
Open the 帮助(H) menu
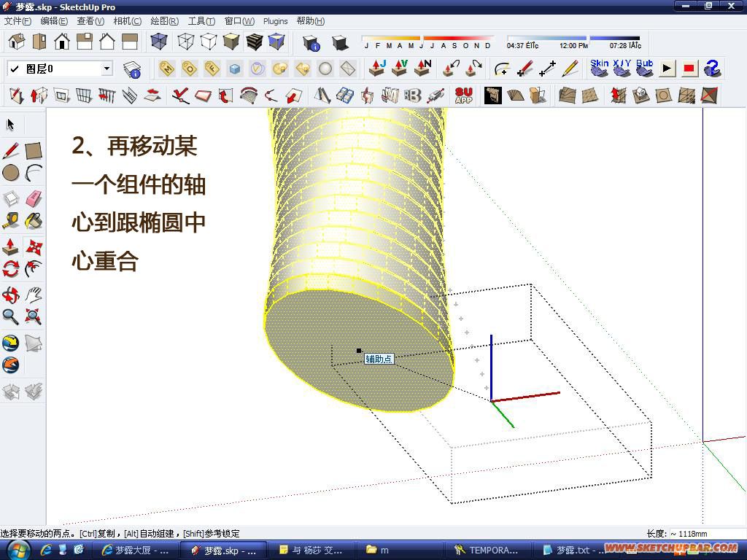pos(311,21)
